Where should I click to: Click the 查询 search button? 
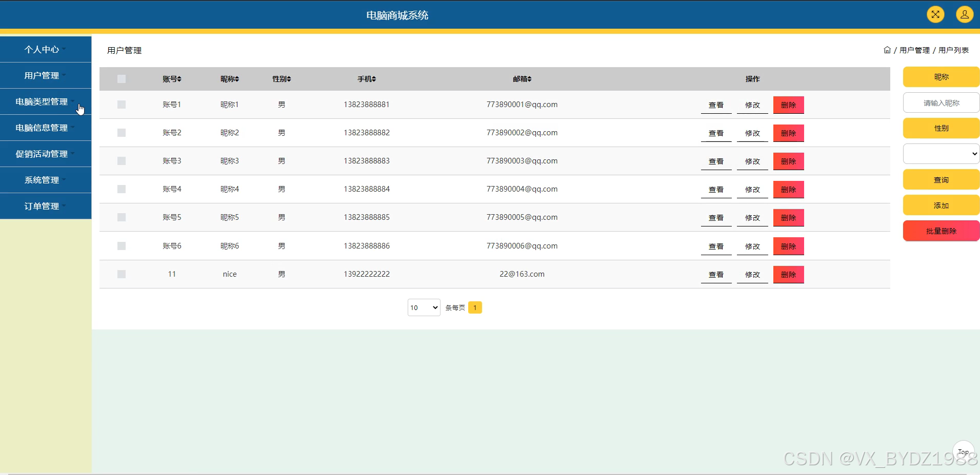[x=941, y=180]
